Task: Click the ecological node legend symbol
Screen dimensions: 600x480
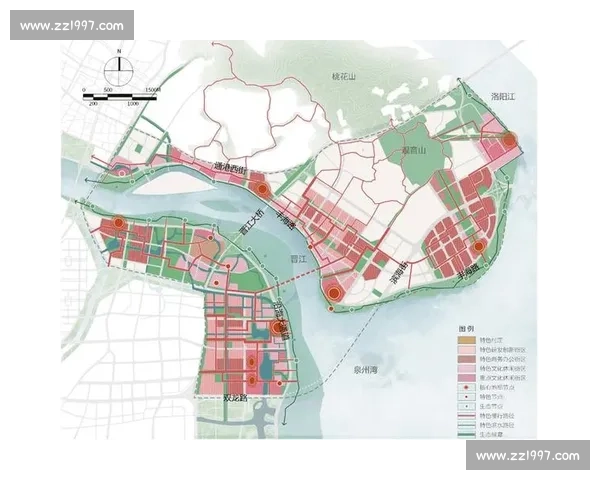Action: [x=465, y=405]
